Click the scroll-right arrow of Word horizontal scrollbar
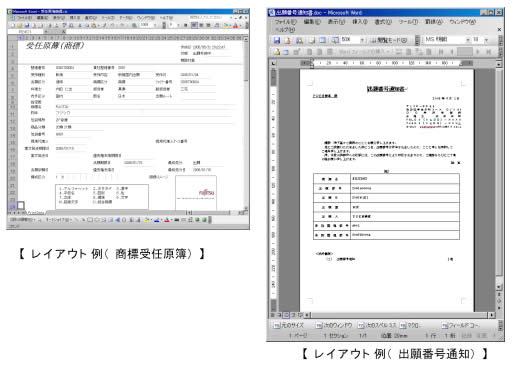Image resolution: width=515 pixels, height=365 pixels. pos(492,315)
